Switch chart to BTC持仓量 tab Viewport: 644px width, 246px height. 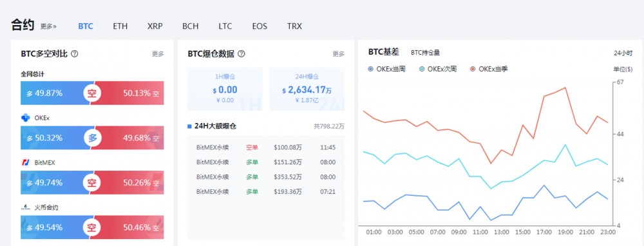coord(426,53)
